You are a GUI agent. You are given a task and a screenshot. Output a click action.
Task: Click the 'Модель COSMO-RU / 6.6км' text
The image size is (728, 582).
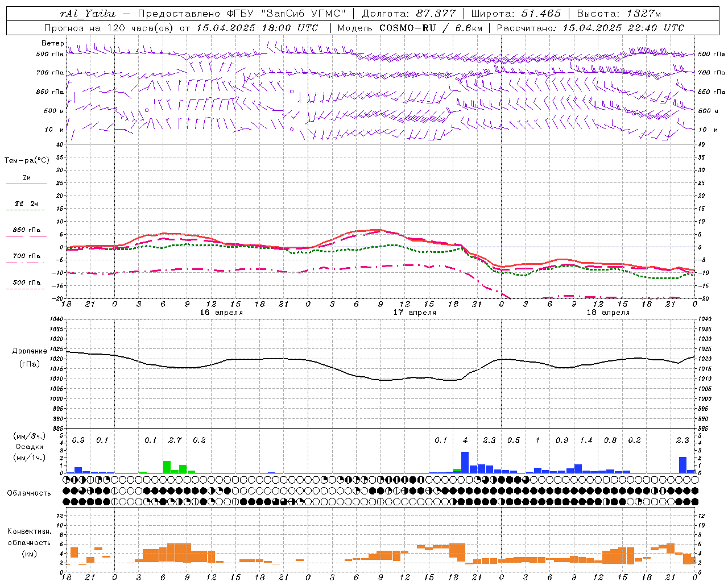click(x=410, y=28)
